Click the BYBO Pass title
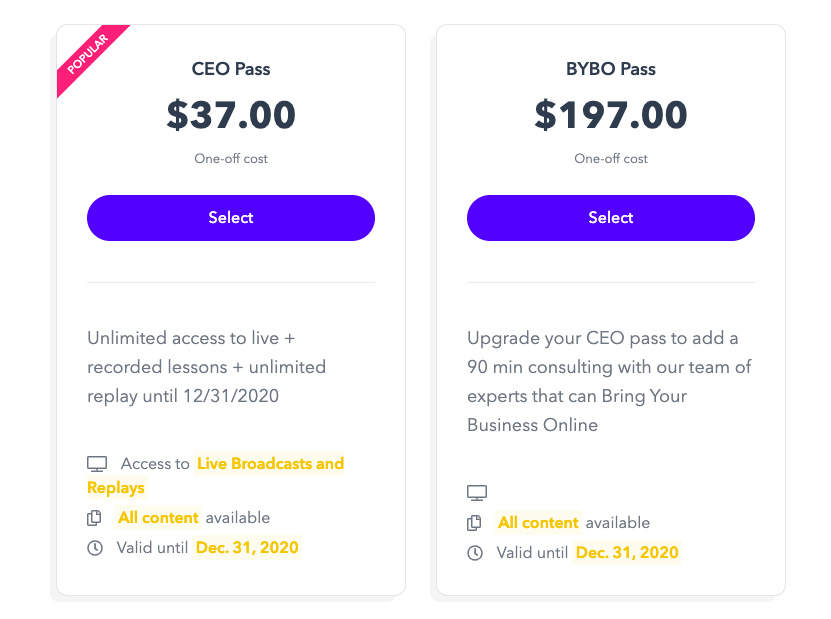831x619 pixels. point(611,70)
